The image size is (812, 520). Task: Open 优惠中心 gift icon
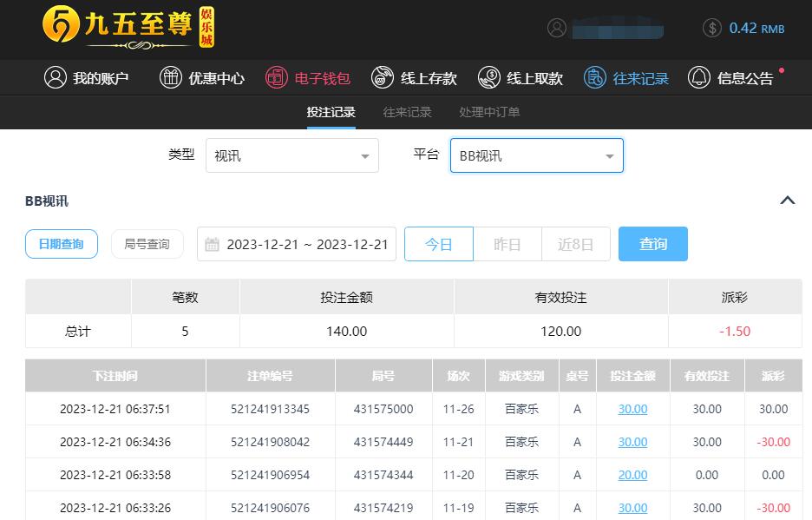171,78
